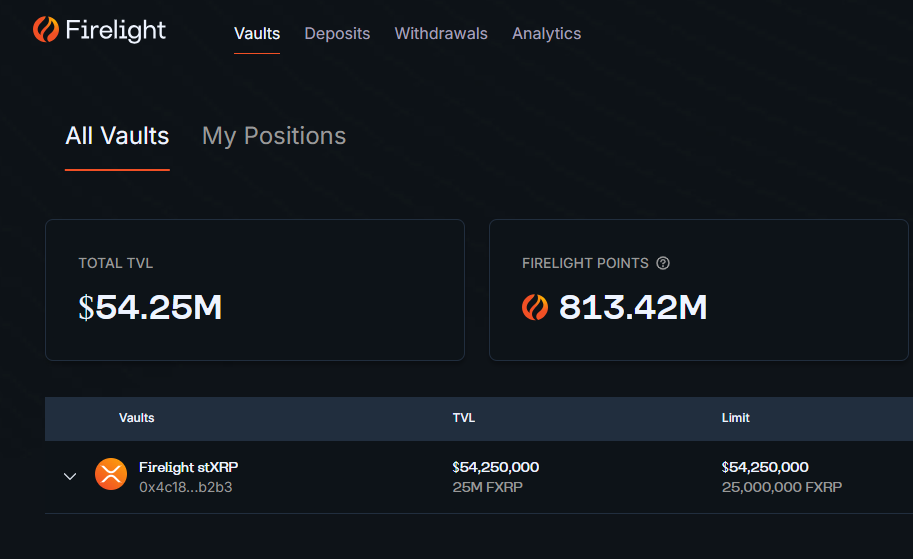Screen dimensions: 913x559
Task: Sort by the Limit column header
Action: (735, 418)
